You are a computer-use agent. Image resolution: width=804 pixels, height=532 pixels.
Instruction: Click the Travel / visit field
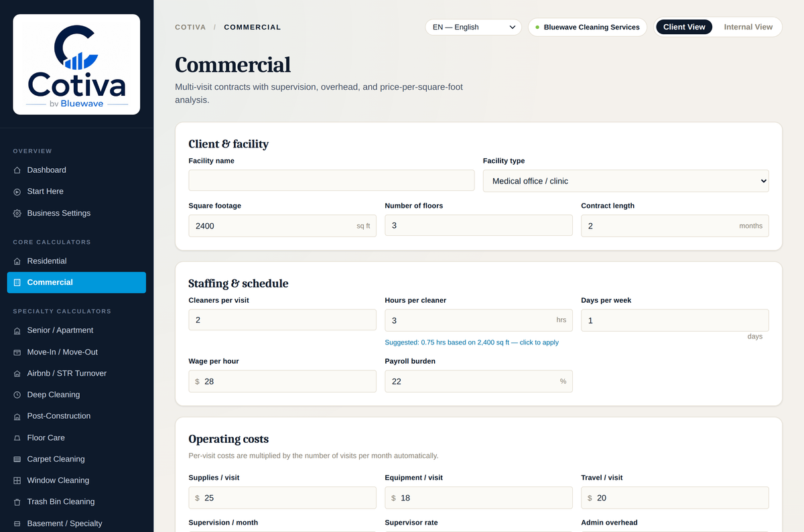(x=675, y=498)
